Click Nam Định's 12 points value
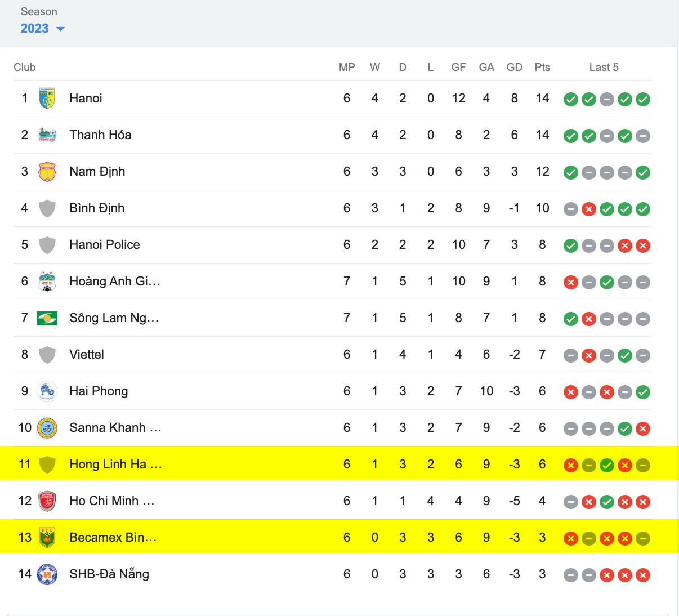 click(542, 172)
